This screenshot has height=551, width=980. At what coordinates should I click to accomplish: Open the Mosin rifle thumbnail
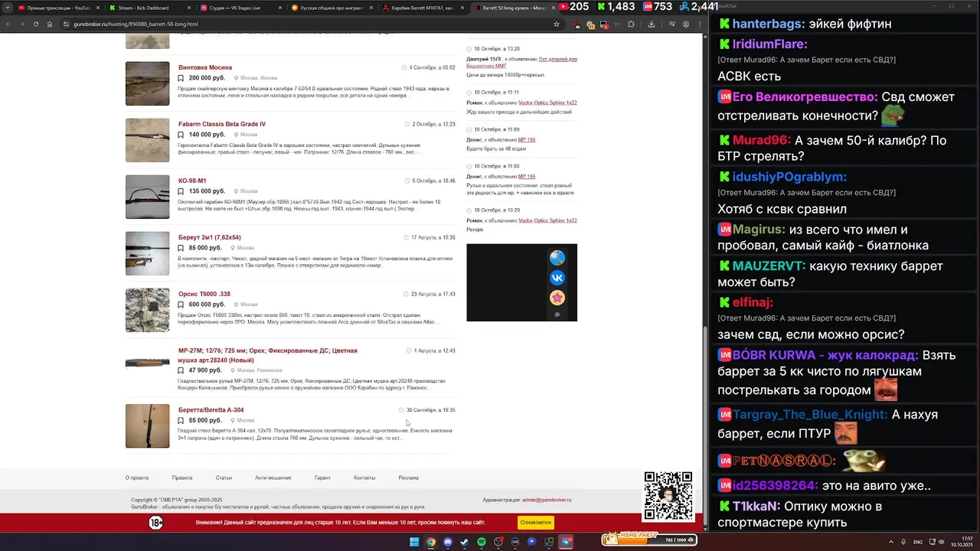[147, 83]
